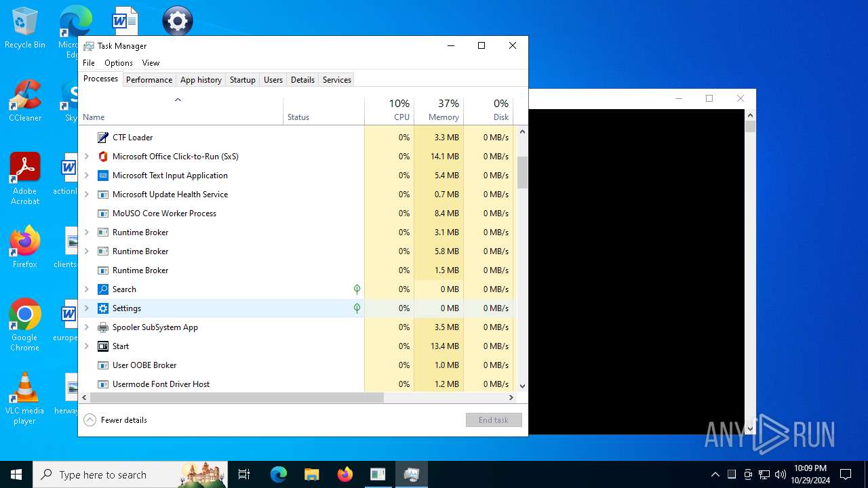
Task: Open VLC media player desktop shortcut
Action: click(25, 398)
